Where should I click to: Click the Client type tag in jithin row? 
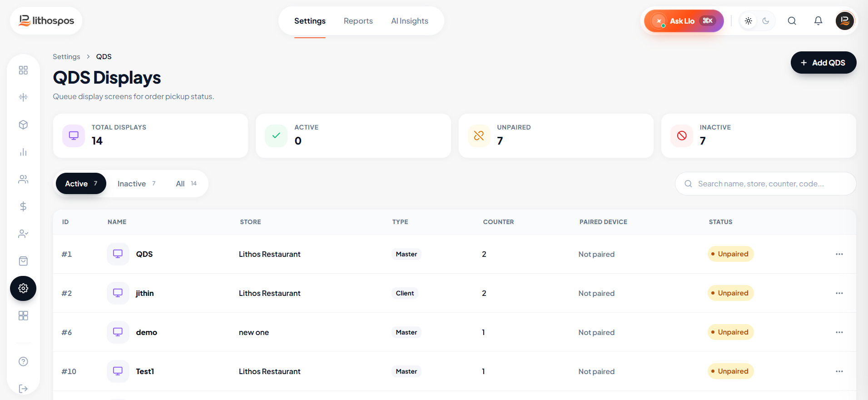pos(405,293)
